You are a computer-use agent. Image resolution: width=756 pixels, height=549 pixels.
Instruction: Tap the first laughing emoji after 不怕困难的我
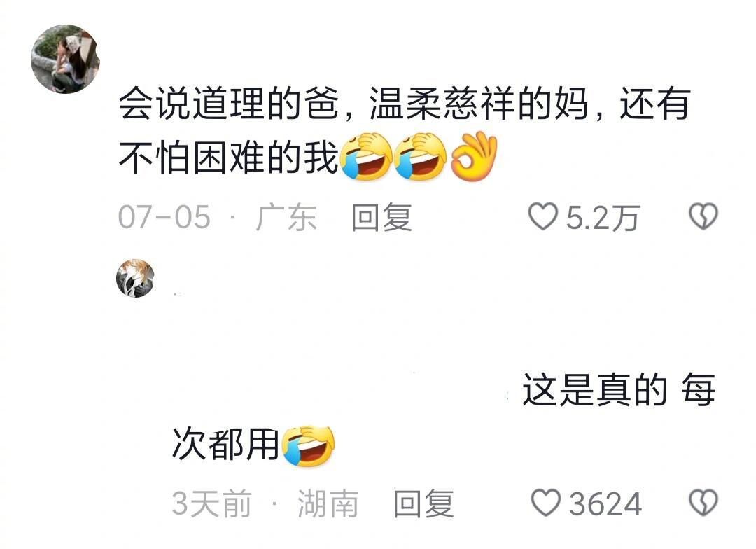(x=366, y=157)
